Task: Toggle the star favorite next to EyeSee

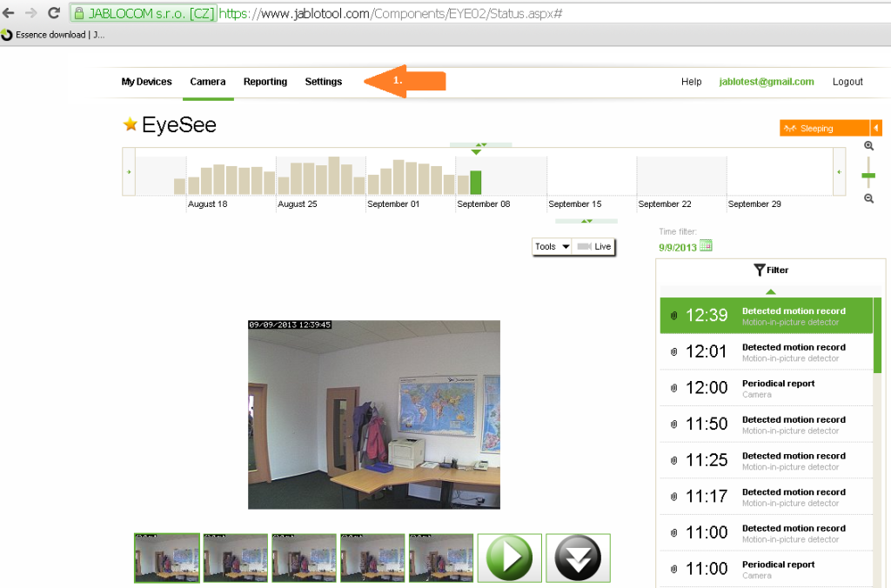Action: (129, 124)
